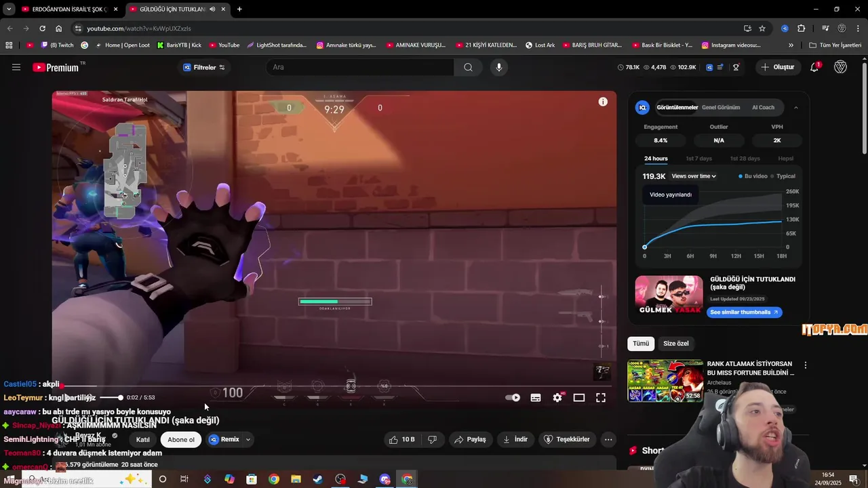Viewport: 868px width, 488px height.
Task: Open more actions three-dot menu under video
Action: pyautogui.click(x=608, y=439)
